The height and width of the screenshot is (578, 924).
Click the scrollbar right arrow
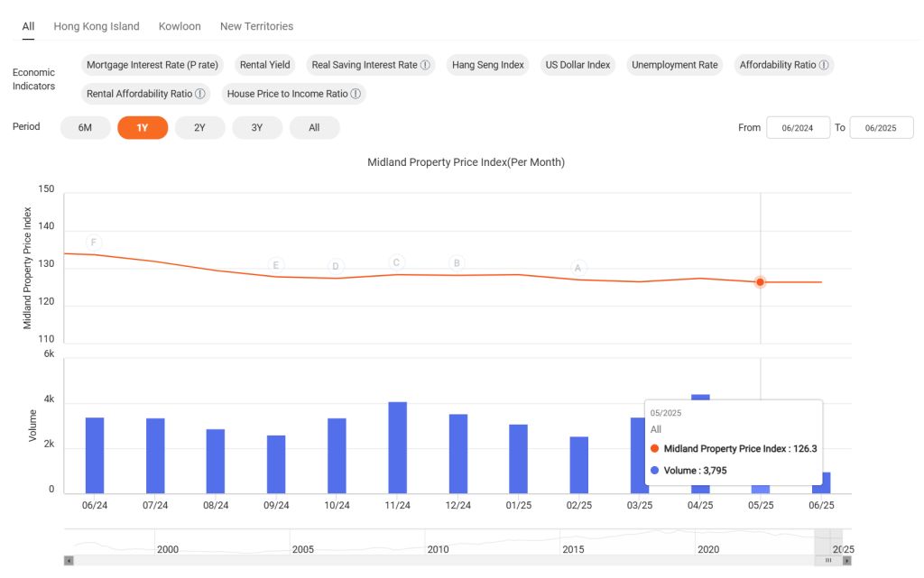tap(846, 561)
